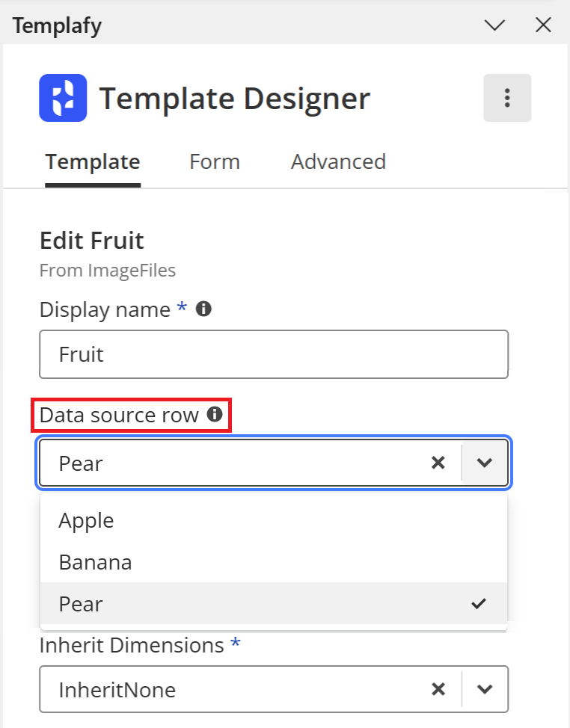This screenshot has height=728, width=570.
Task: Close the Templafy add-in pane
Action: (543, 25)
